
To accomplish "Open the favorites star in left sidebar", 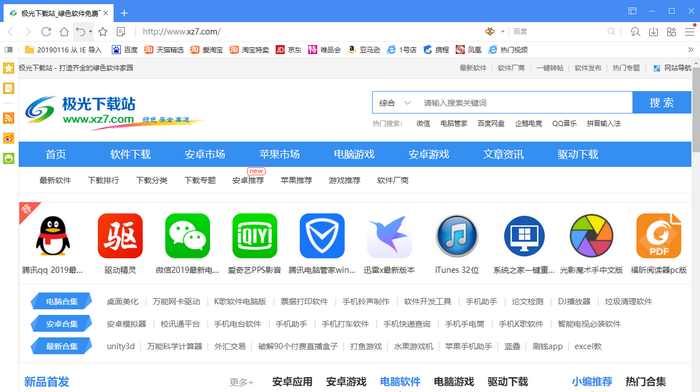I will pos(8,68).
